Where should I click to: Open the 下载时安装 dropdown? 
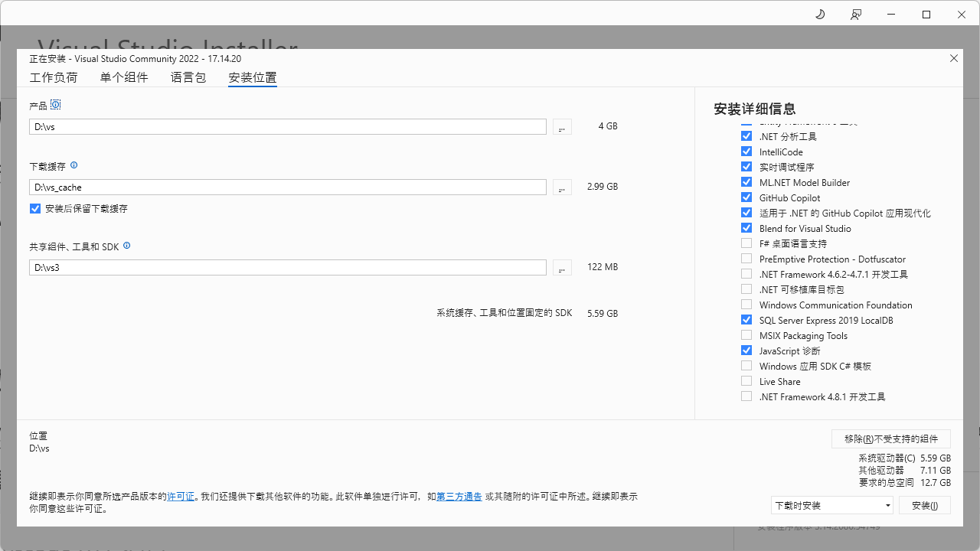831,505
